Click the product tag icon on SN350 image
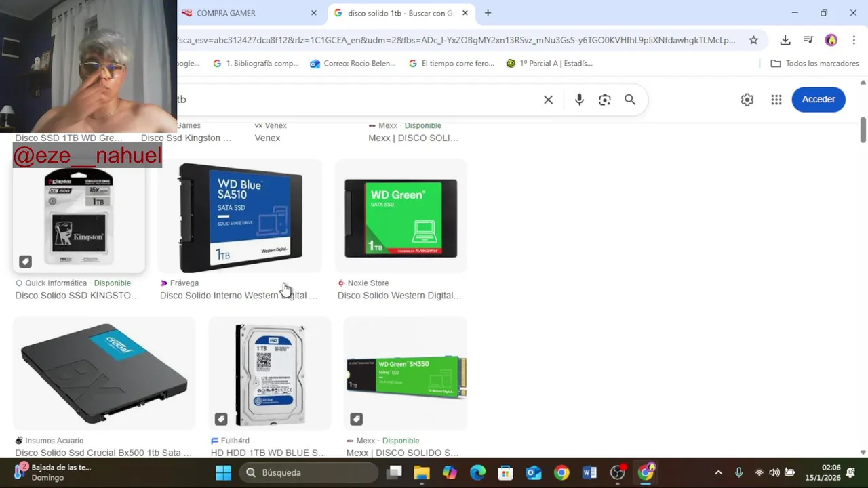 pyautogui.click(x=357, y=419)
